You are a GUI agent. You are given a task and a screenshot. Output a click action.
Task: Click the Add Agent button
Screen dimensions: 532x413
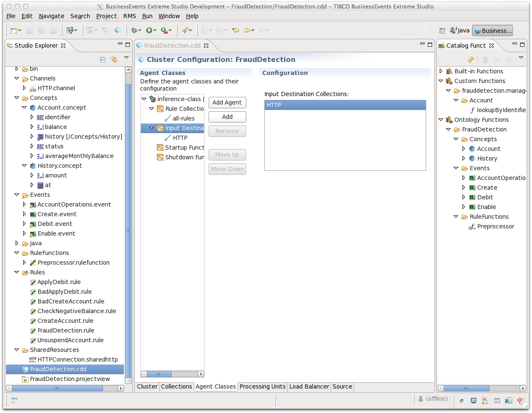(227, 102)
